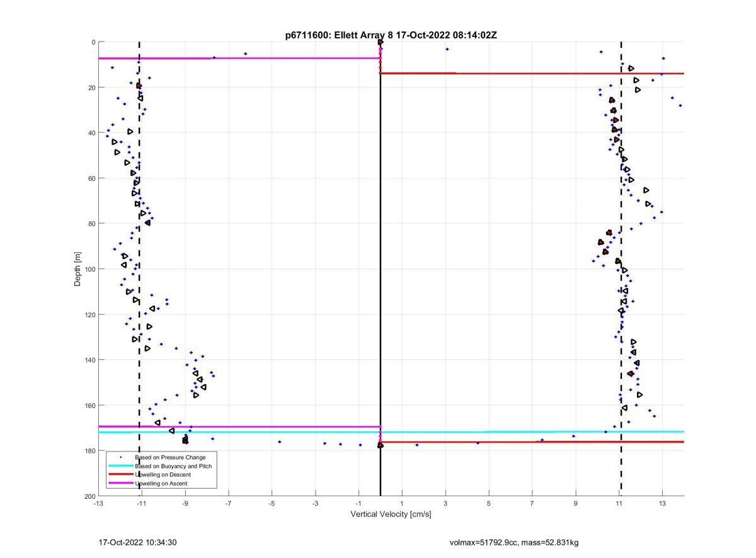Select the 'Vertical Velocity [cm/s]' x-axis label

point(391,514)
